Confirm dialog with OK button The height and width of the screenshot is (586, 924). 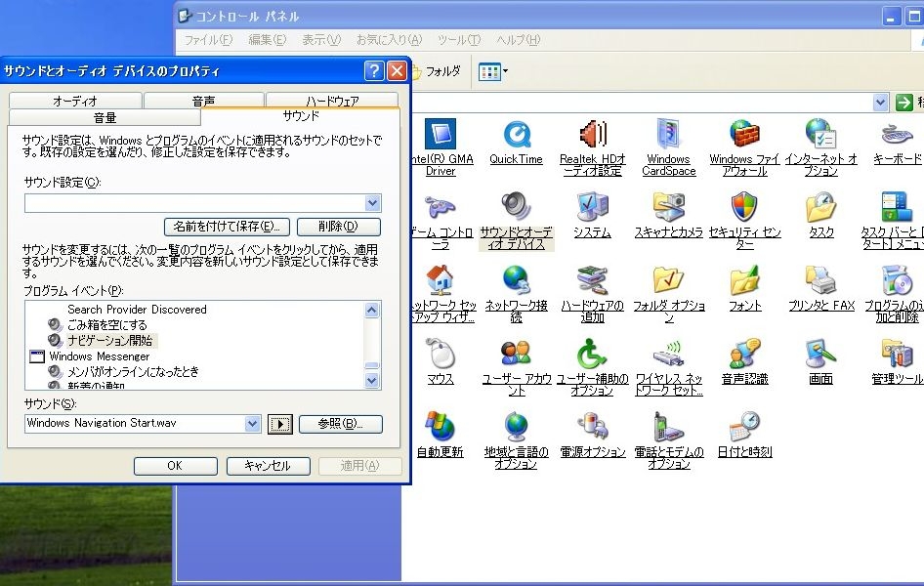175,466
